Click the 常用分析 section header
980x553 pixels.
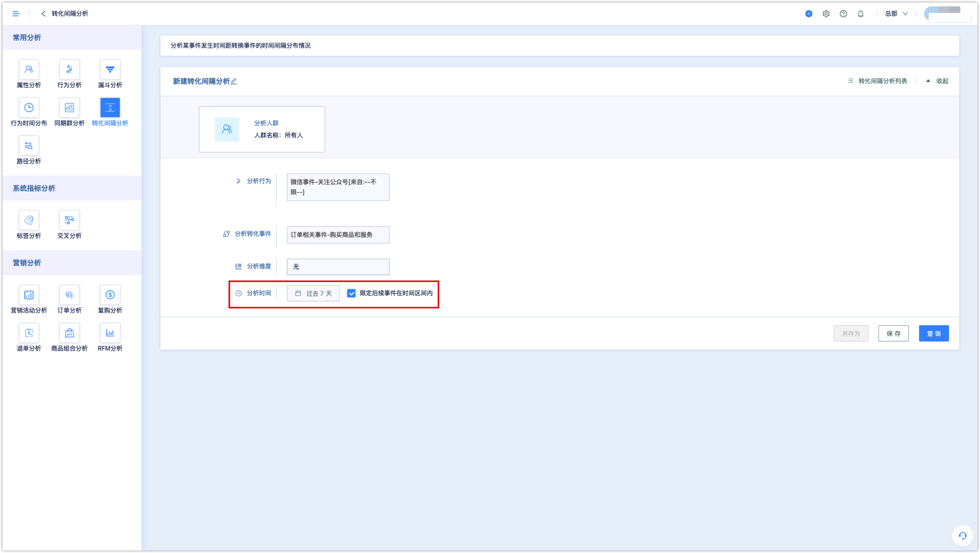tap(72, 37)
